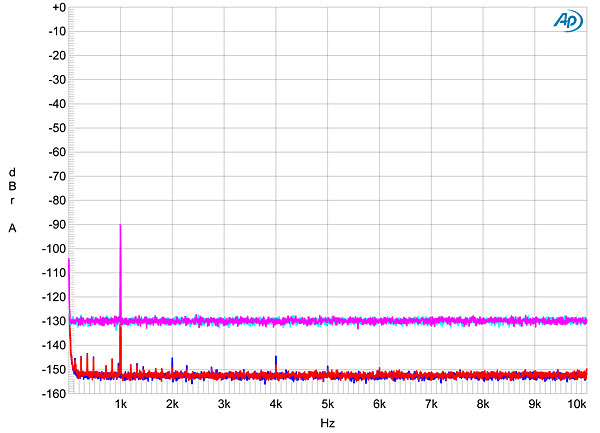Viewport: 600px width, 433px height.
Task: Click the red noise floor trace near 8 kHz
Action: point(483,376)
